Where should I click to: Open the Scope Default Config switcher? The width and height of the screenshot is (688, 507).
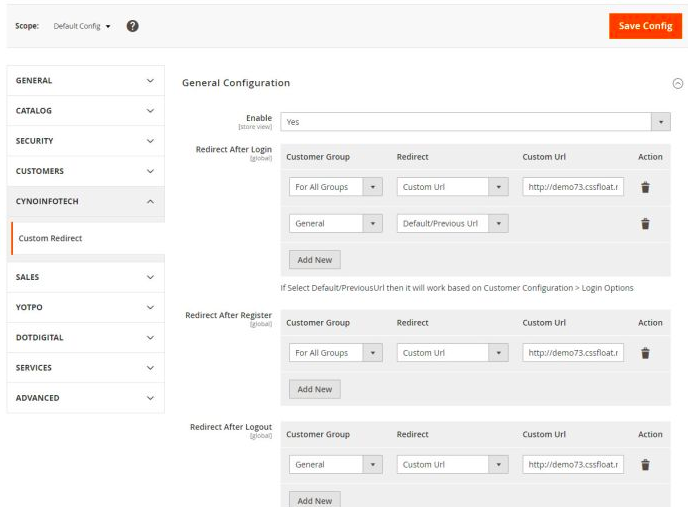(82, 26)
